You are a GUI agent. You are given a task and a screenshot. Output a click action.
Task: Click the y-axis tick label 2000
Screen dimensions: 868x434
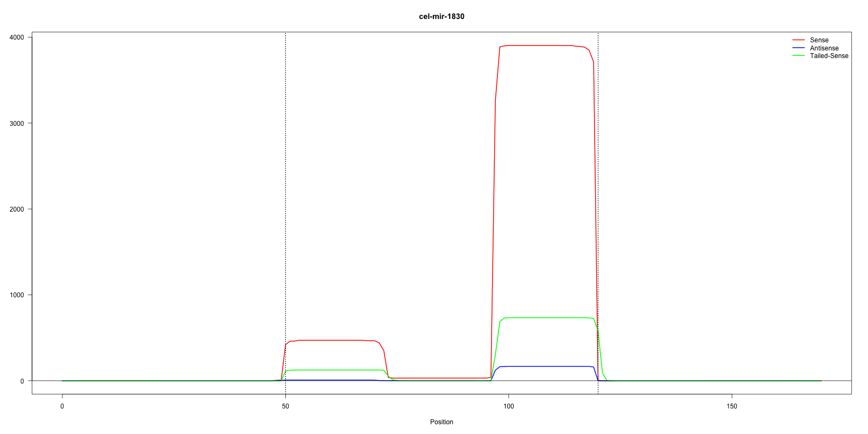(x=17, y=209)
